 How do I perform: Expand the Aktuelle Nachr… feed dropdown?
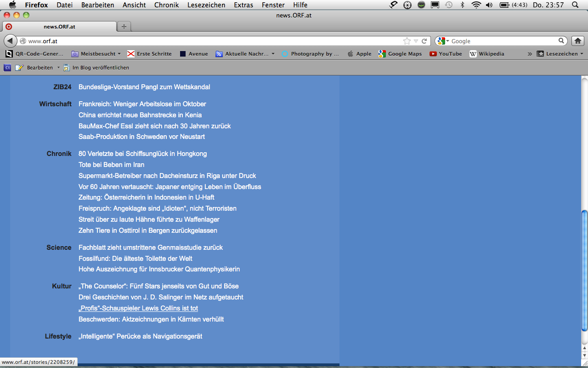point(273,54)
